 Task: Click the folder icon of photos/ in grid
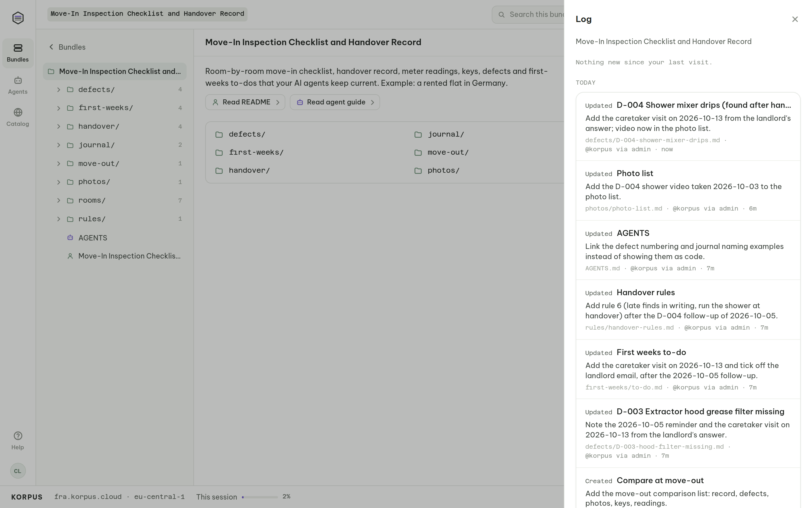418,171
